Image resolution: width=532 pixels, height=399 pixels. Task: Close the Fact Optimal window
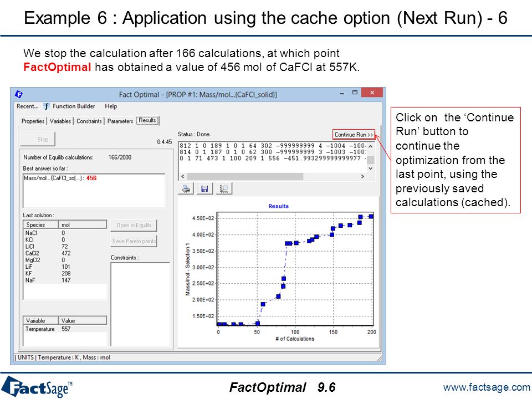coord(372,93)
